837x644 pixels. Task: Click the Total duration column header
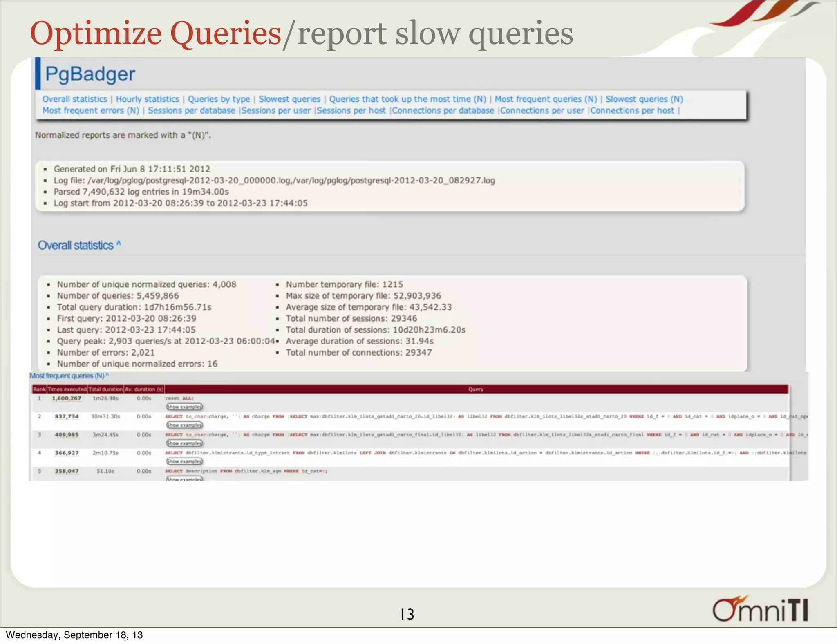106,389
